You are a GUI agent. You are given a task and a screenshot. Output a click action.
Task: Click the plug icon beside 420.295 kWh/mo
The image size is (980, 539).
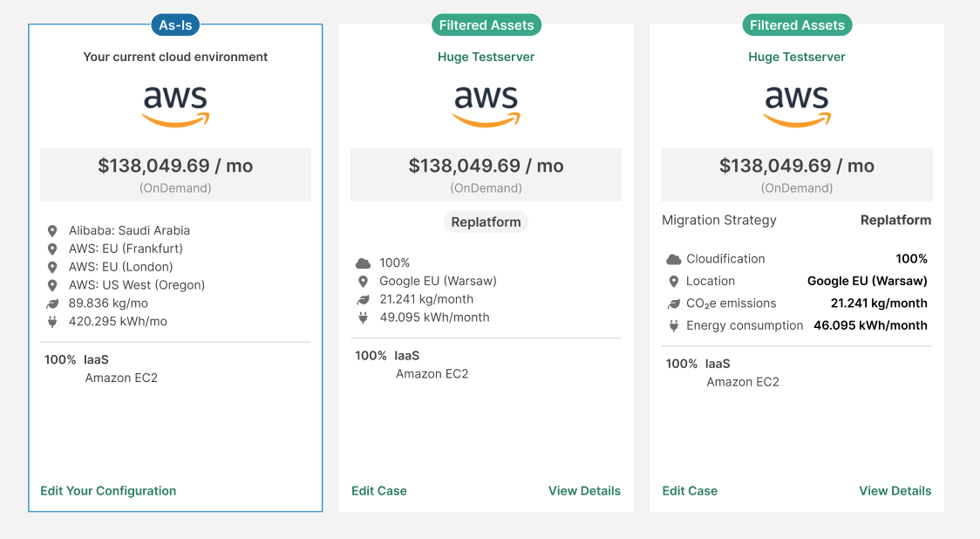click(x=52, y=322)
